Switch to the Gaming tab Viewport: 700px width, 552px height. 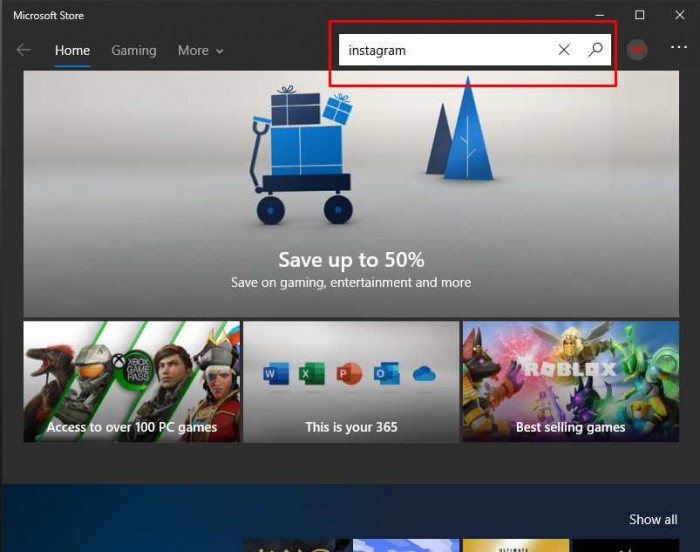(x=134, y=50)
